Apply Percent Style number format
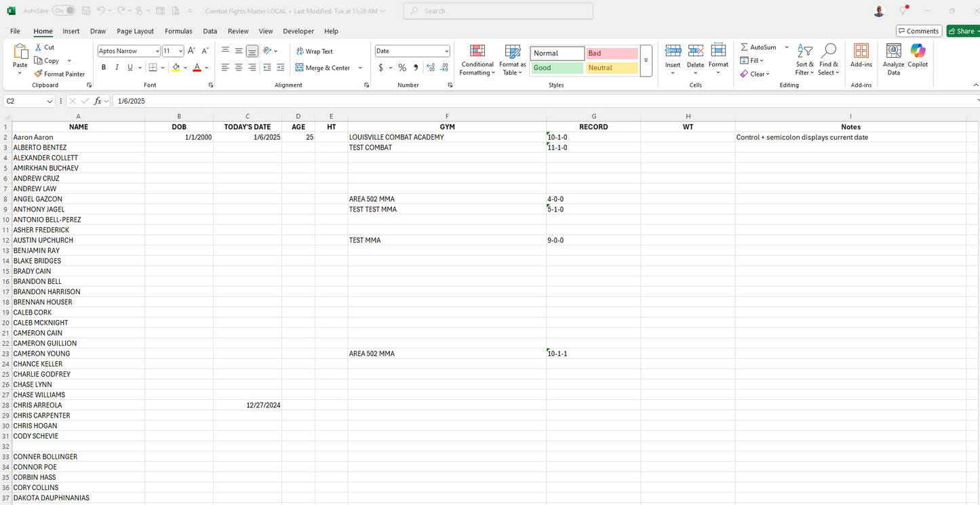Viewport: 980px width, 505px height. pyautogui.click(x=401, y=67)
